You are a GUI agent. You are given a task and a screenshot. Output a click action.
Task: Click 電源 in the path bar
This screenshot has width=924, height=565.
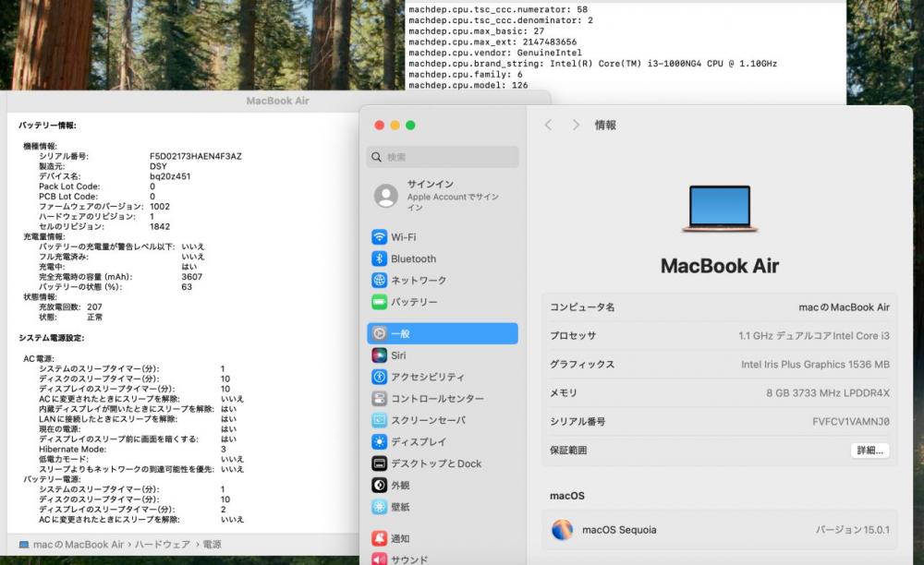tap(213, 545)
